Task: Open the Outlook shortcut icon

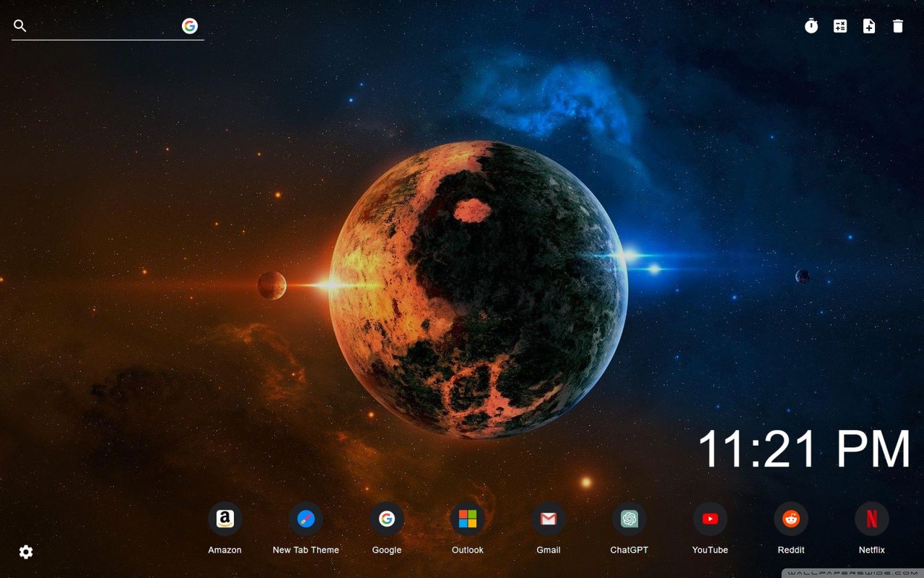Action: [468, 519]
